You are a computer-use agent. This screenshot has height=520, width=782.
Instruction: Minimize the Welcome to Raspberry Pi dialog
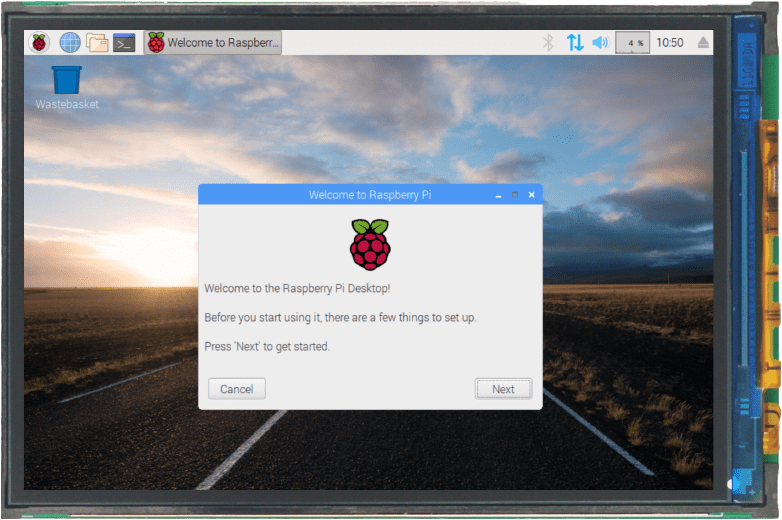[x=498, y=195]
